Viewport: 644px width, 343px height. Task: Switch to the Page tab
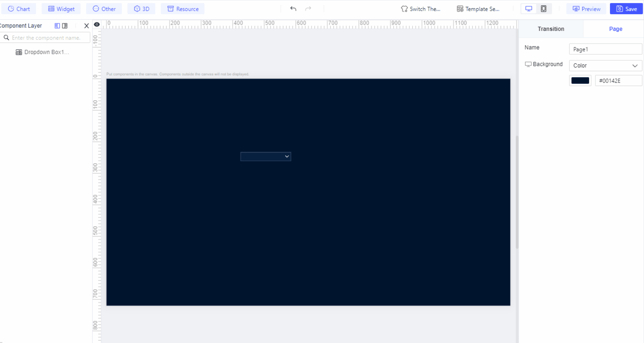[616, 29]
